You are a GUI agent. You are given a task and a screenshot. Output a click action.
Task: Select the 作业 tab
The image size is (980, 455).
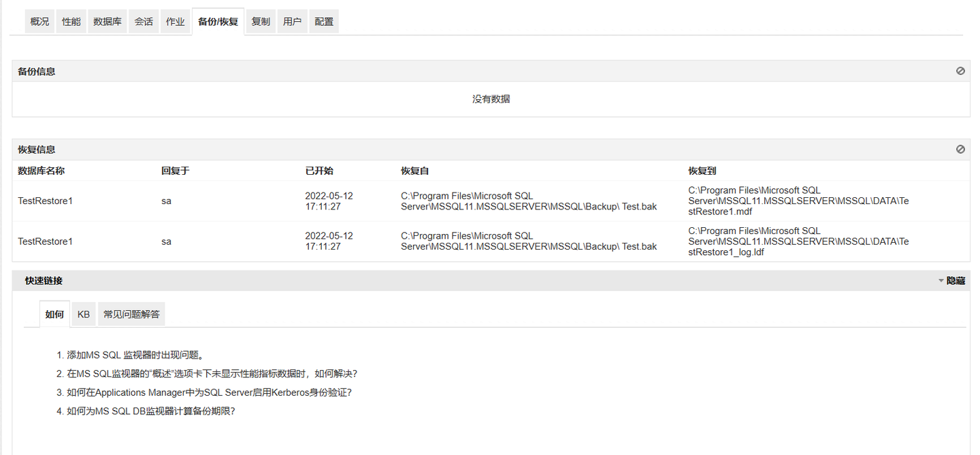176,22
